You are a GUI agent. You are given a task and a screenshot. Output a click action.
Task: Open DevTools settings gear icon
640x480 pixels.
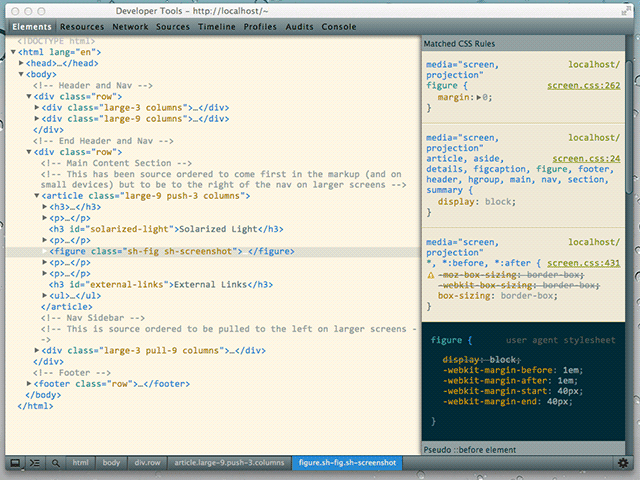coord(623,463)
